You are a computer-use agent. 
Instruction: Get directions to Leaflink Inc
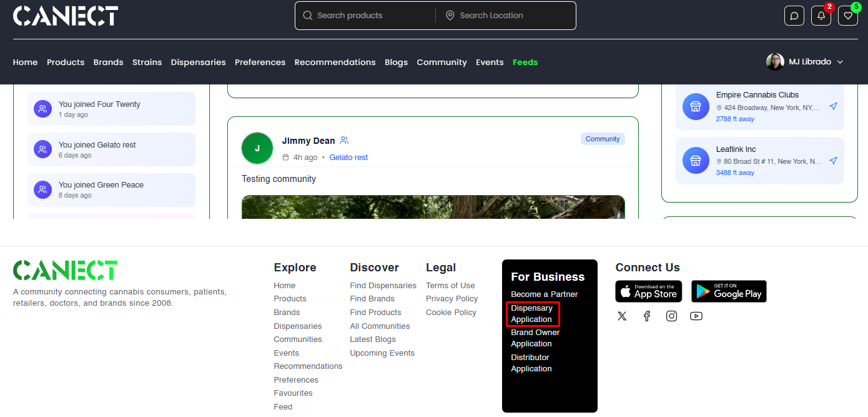(833, 161)
